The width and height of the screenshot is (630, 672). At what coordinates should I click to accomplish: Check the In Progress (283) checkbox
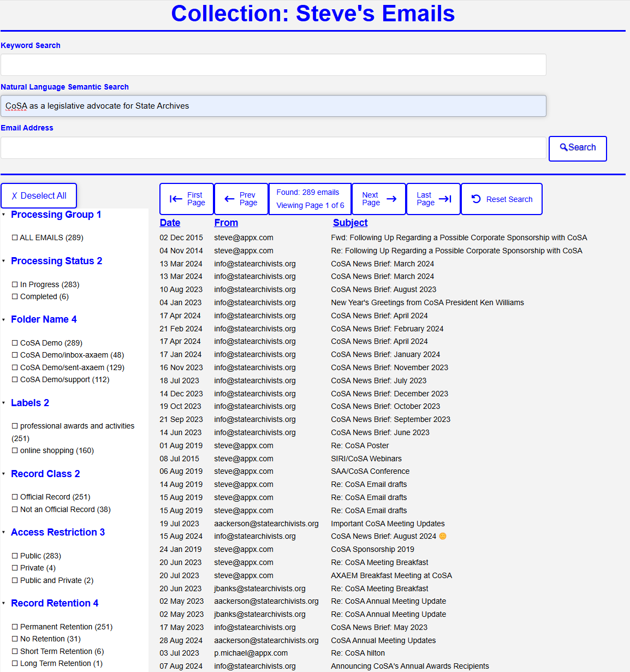[15, 284]
